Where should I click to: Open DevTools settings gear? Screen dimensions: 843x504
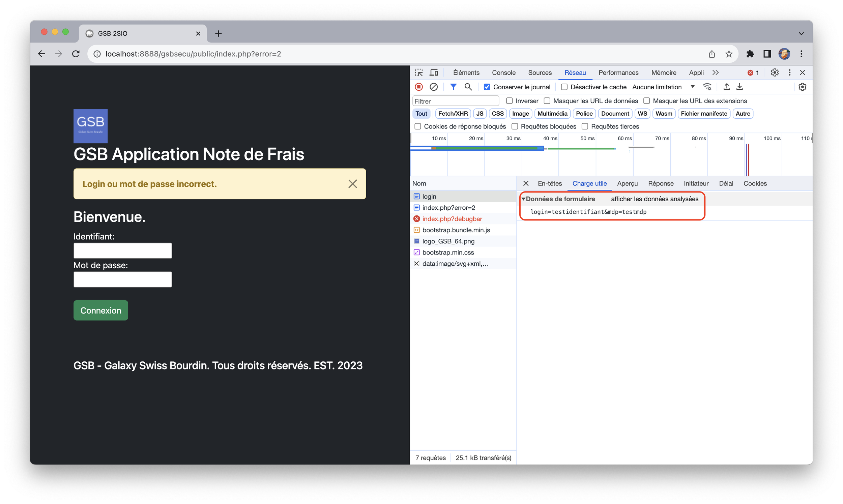(775, 73)
